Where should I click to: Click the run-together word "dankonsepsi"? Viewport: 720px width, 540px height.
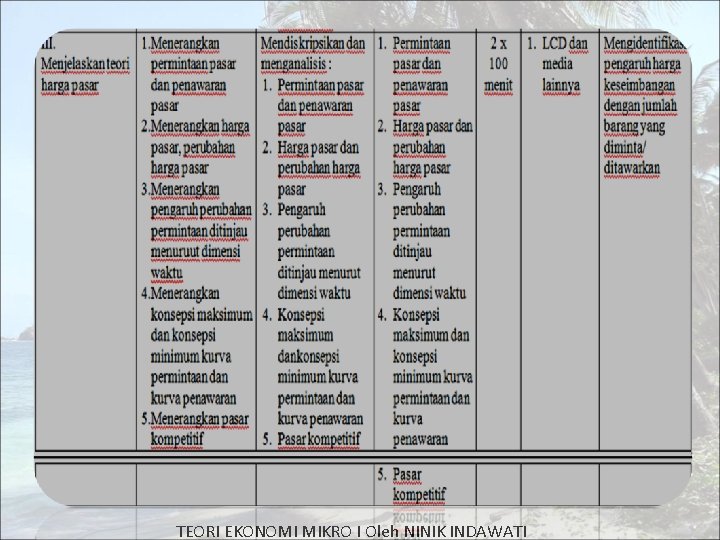[308, 356]
